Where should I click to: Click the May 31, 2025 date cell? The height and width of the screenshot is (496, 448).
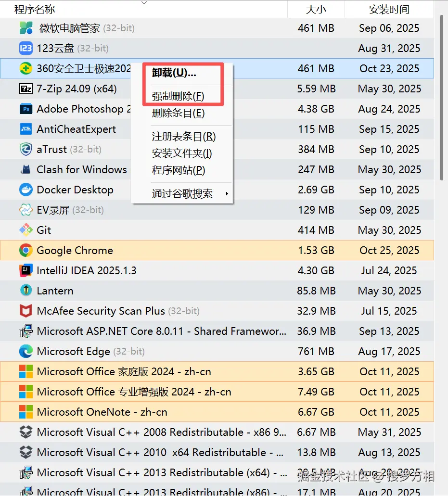coord(389,432)
